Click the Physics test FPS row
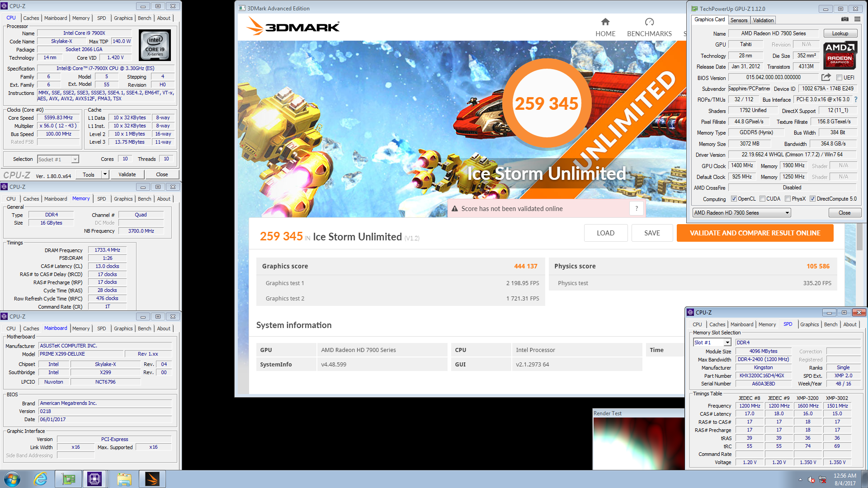This screenshot has height=488, width=868. click(693, 283)
